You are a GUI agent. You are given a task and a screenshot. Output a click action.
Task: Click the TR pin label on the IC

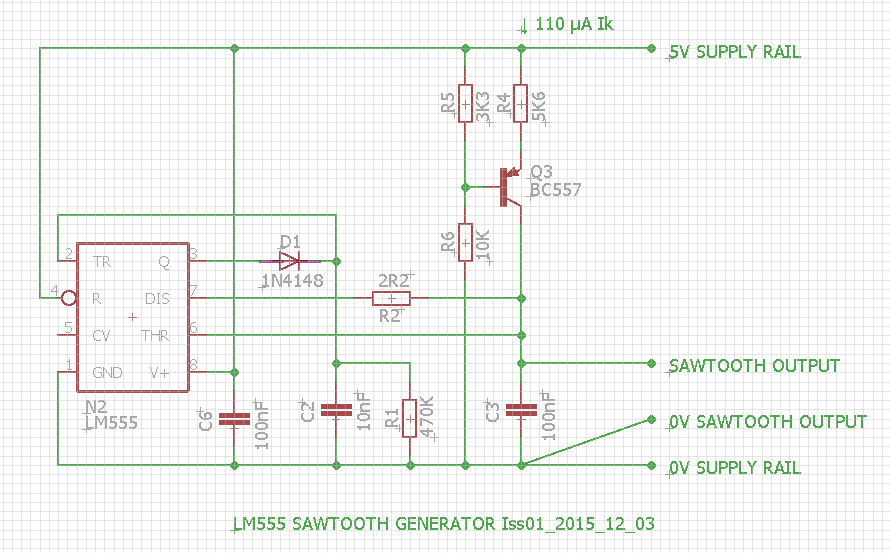tap(102, 262)
